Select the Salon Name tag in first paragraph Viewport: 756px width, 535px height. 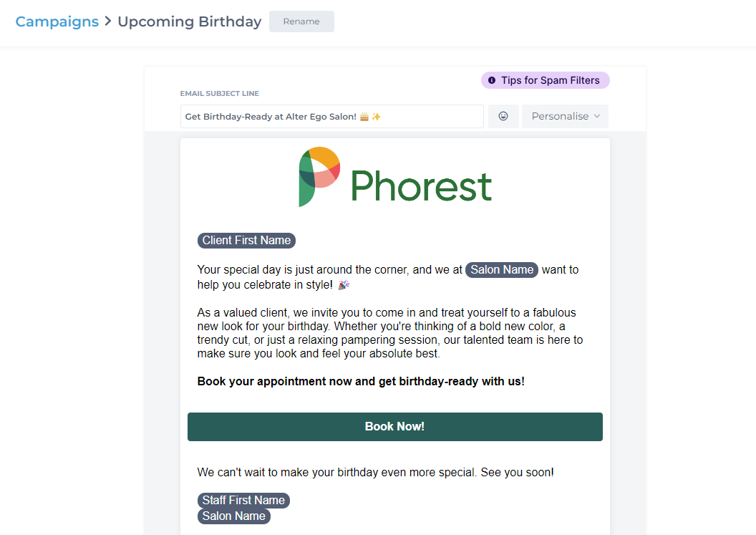(x=501, y=270)
